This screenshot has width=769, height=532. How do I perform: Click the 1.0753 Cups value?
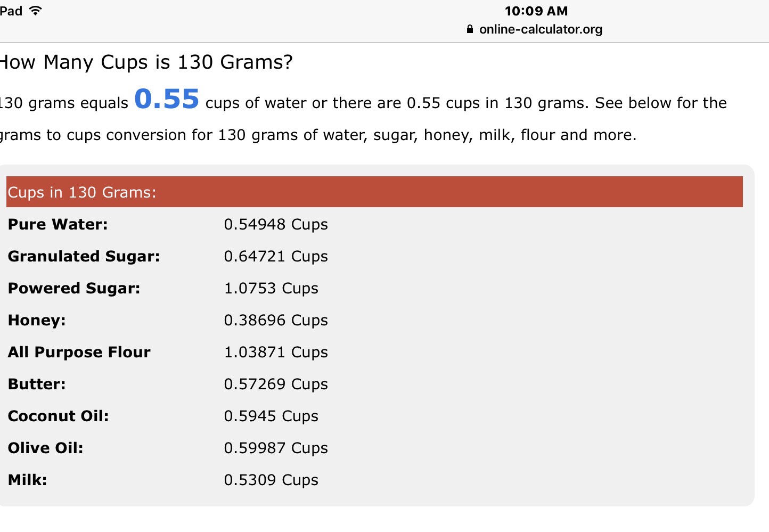coord(271,288)
